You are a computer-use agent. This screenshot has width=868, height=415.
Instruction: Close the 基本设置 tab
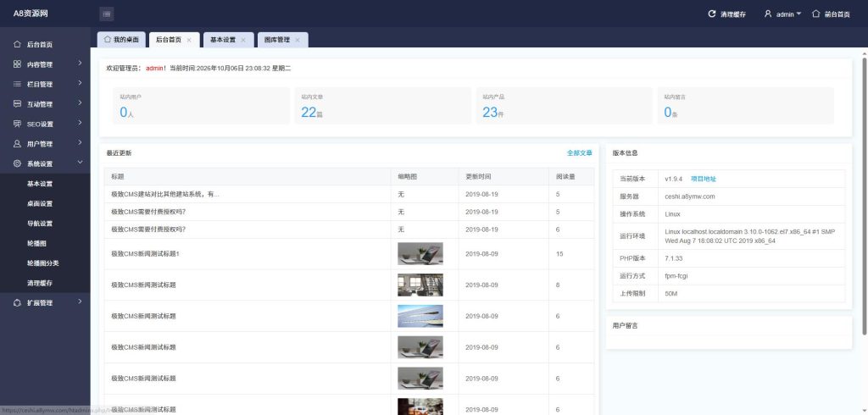(x=243, y=40)
